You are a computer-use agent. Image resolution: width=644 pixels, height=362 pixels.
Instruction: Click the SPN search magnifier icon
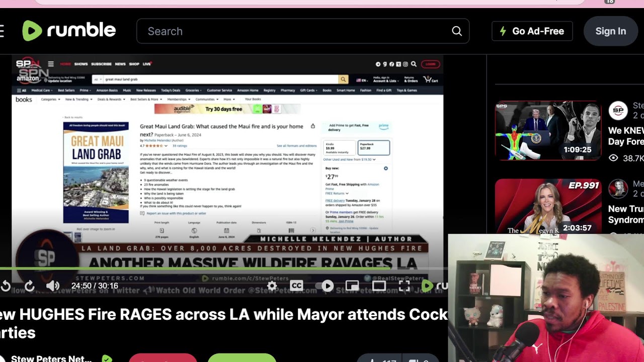[x=414, y=64]
